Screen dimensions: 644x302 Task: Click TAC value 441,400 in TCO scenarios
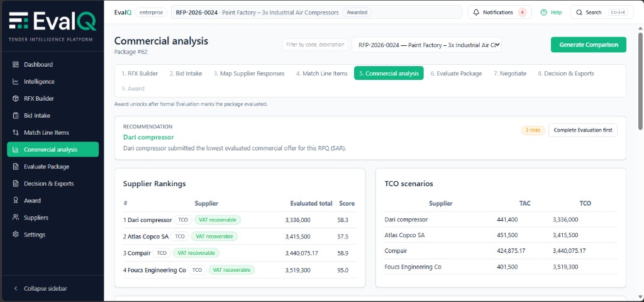pyautogui.click(x=508, y=220)
